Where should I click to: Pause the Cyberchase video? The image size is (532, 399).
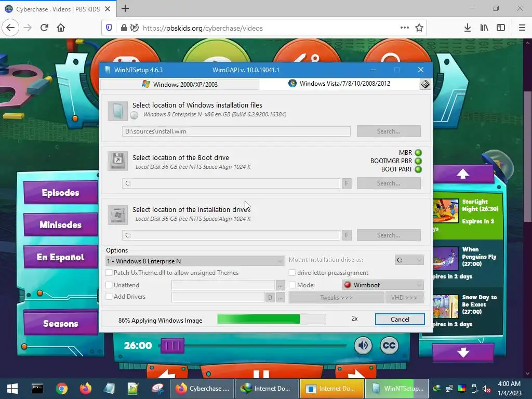click(261, 373)
